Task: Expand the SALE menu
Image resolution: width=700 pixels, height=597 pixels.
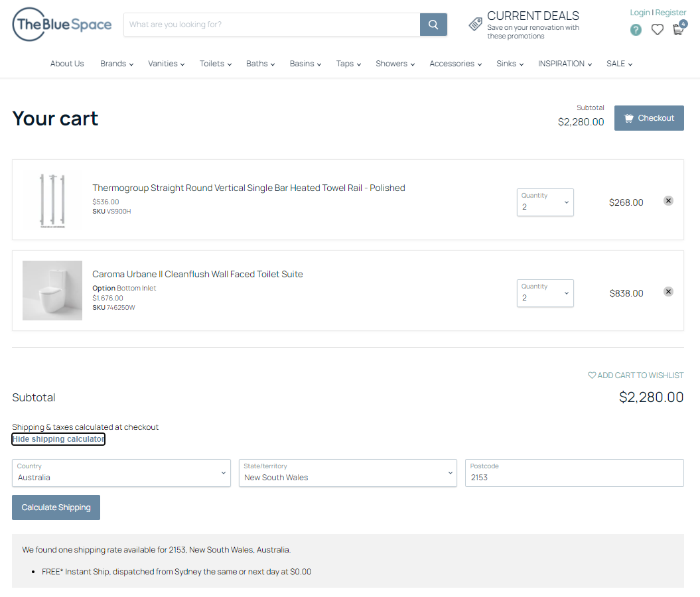Action: coord(619,64)
